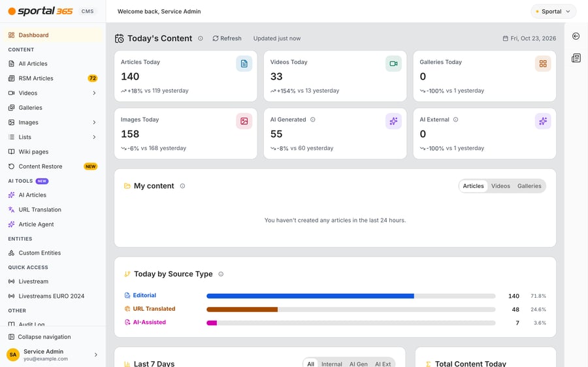Click the Videos Today camera icon
The image size is (588, 367).
(393, 64)
